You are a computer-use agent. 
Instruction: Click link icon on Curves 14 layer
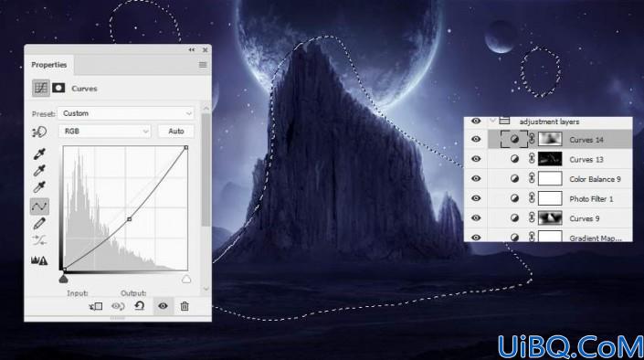[x=532, y=139]
